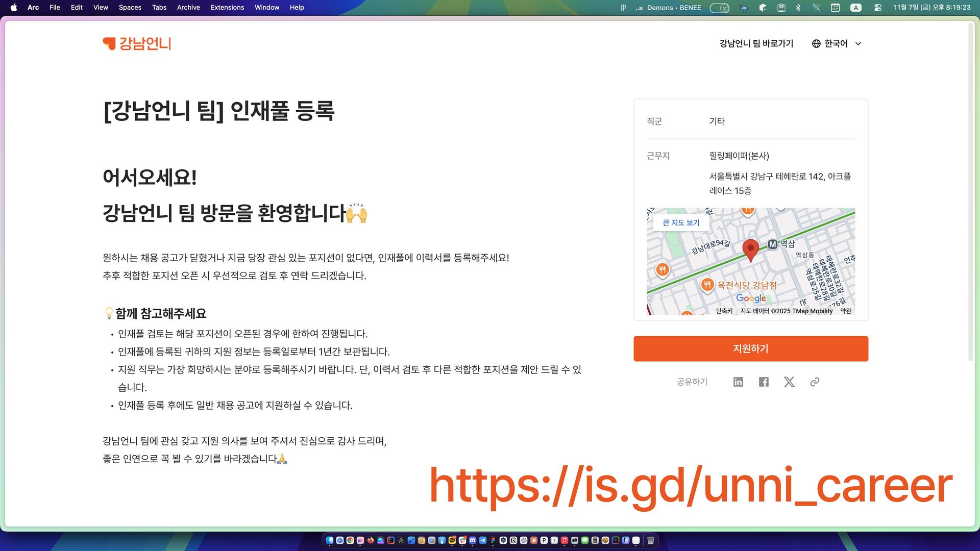Click the 강남언니 logo
This screenshot has height=551, width=980.
pyautogui.click(x=137, y=44)
